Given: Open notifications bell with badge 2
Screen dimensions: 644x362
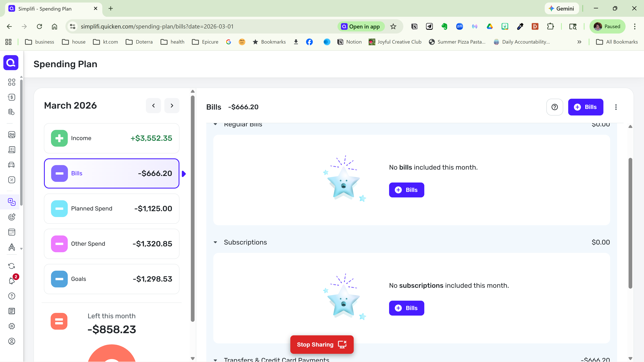Looking at the screenshot, I should (12, 281).
